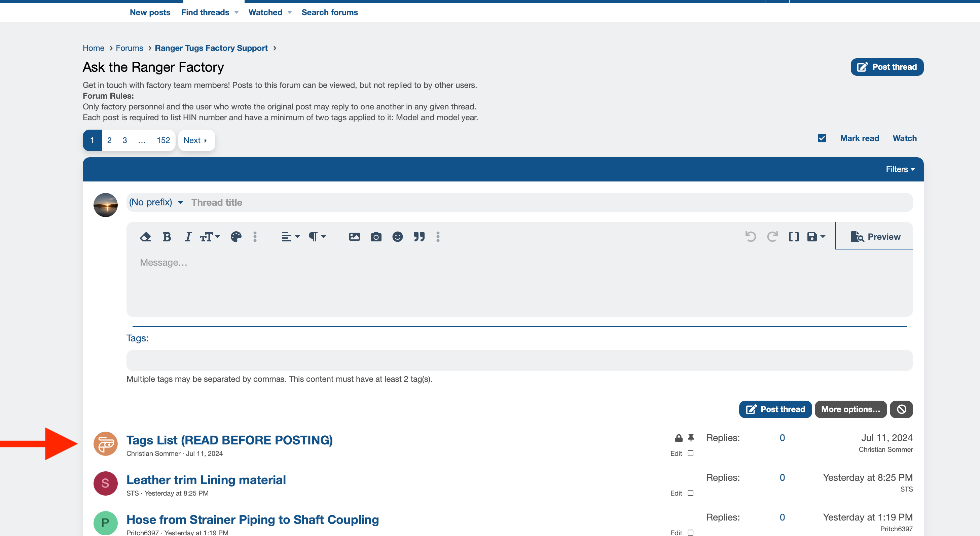Select the Bold formatting icon
This screenshot has height=536, width=980.
(167, 236)
